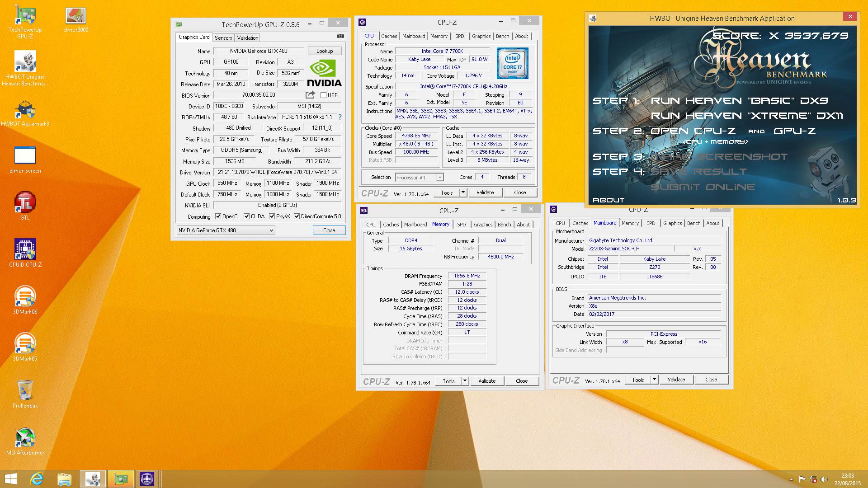Switch to Sensors tab in GPU-Z
The width and height of the screenshot is (868, 488).
(x=223, y=38)
